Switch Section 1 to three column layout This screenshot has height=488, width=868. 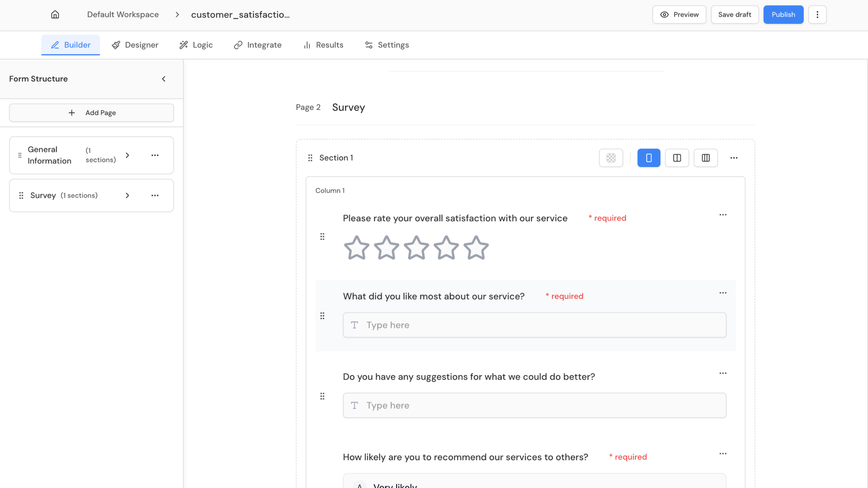pyautogui.click(x=705, y=158)
